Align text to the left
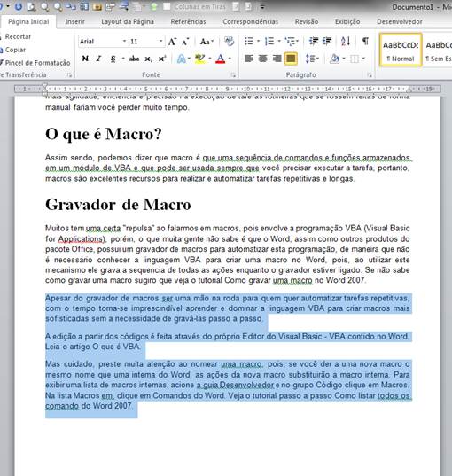Screen dimensions: 452x476 click(249, 59)
